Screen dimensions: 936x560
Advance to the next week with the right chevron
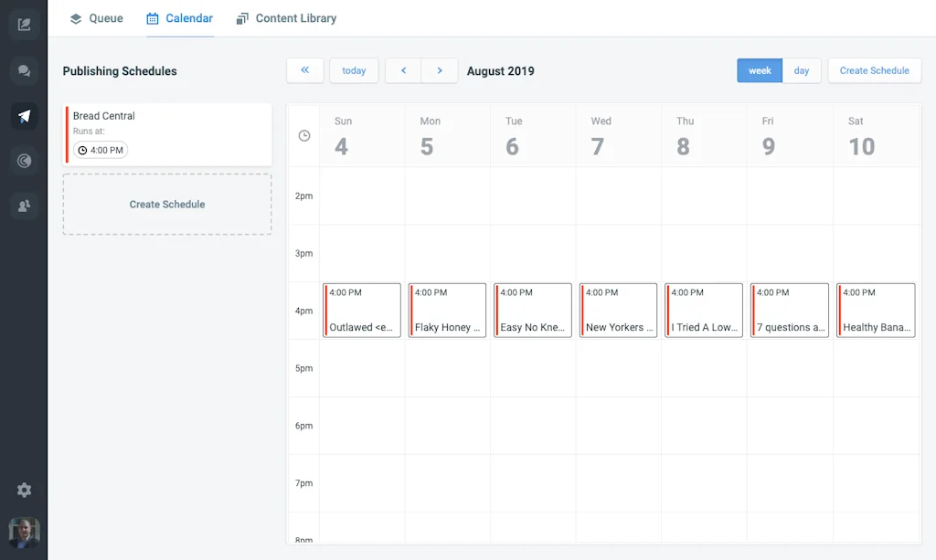(440, 70)
